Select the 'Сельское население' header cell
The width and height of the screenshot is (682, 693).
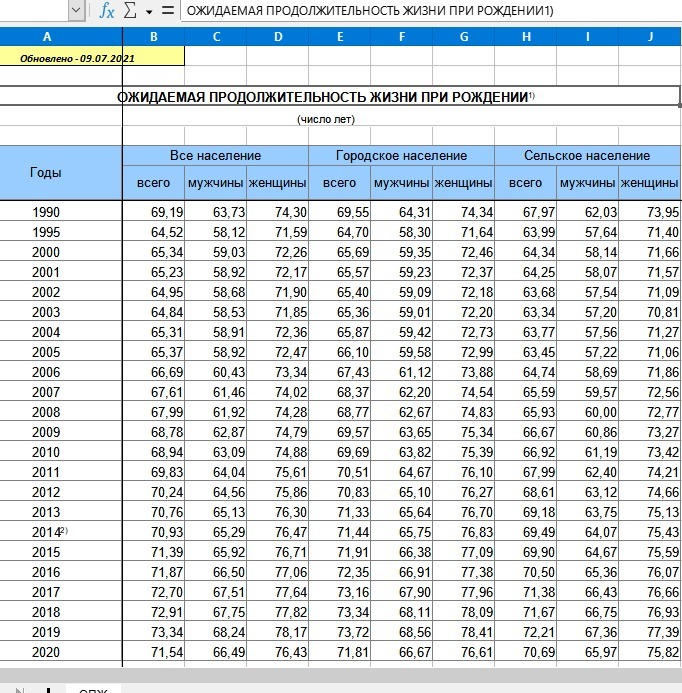(x=587, y=156)
